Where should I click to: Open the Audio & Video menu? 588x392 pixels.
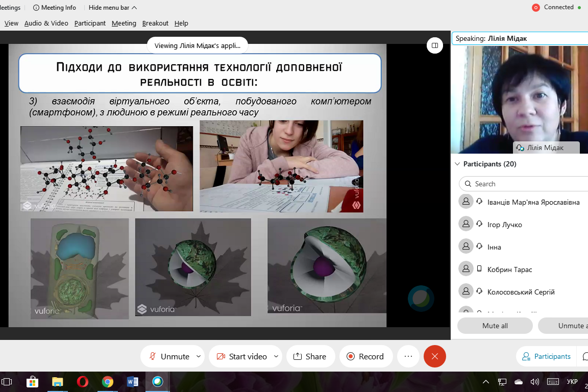(46, 23)
